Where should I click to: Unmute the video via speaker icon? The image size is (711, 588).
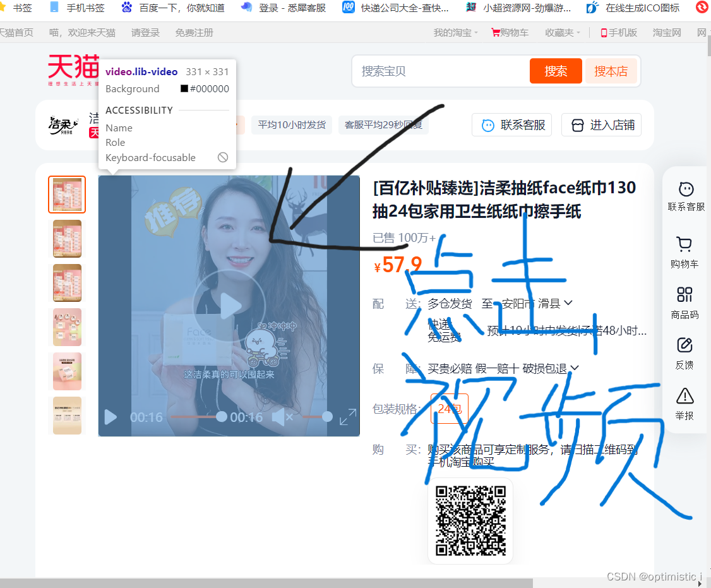(x=282, y=416)
